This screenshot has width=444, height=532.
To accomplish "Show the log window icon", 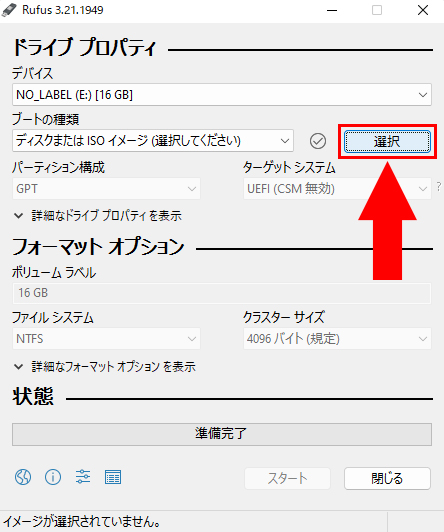I will pos(113,477).
